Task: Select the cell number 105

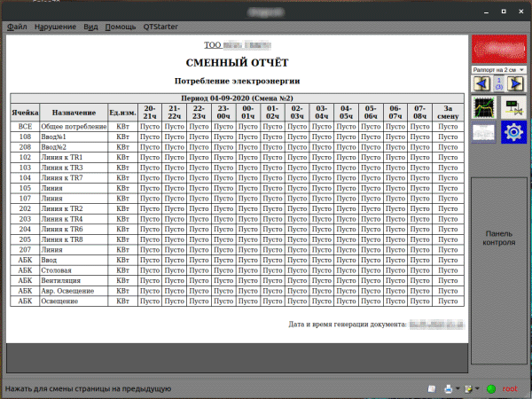Action: tap(25, 188)
